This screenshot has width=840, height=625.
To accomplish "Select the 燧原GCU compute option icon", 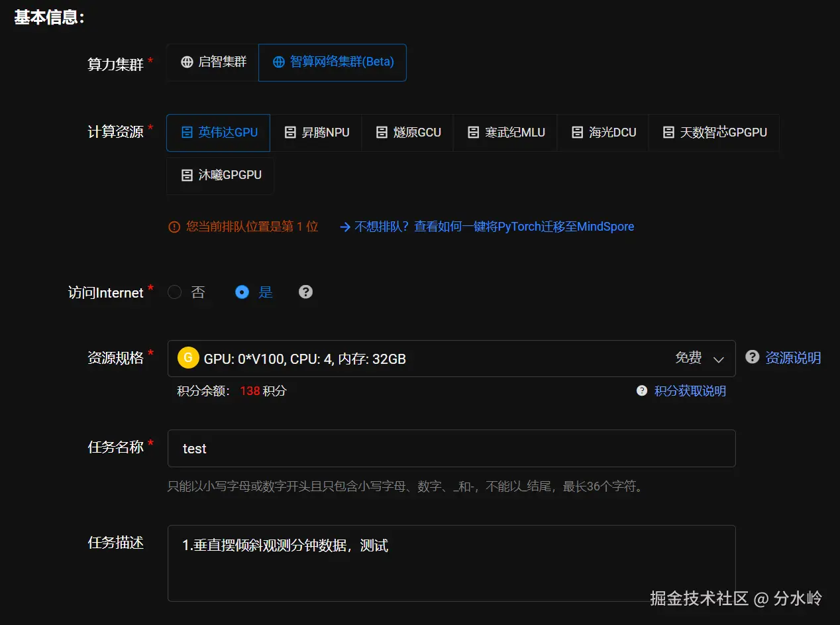I will [x=382, y=133].
